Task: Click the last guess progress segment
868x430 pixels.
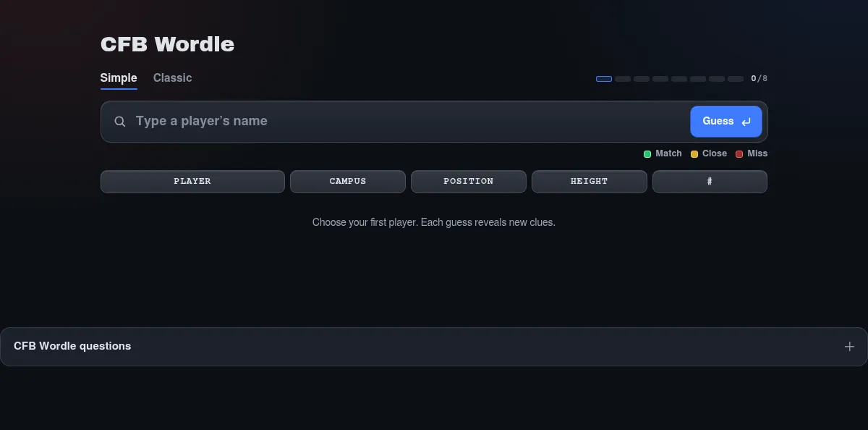Action: point(736,79)
